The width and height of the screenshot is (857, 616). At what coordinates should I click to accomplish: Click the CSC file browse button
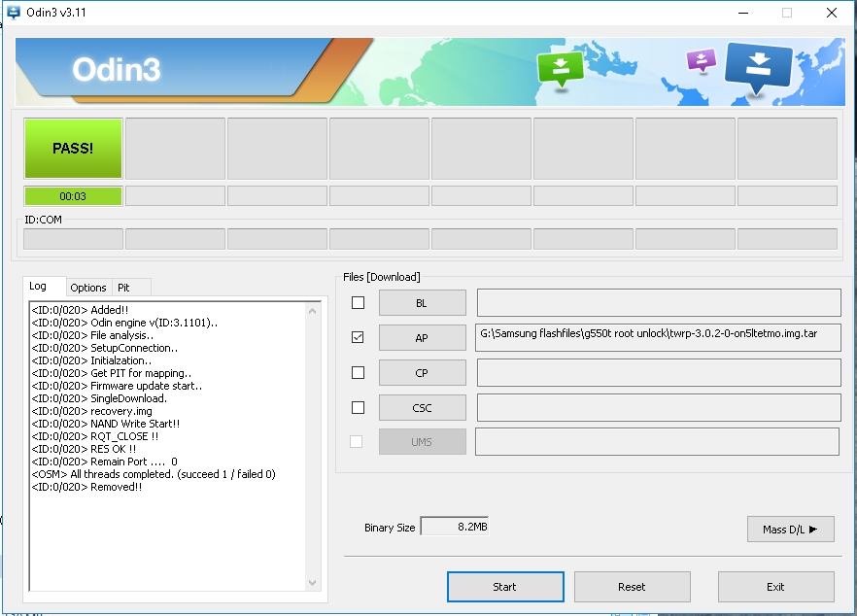423,408
